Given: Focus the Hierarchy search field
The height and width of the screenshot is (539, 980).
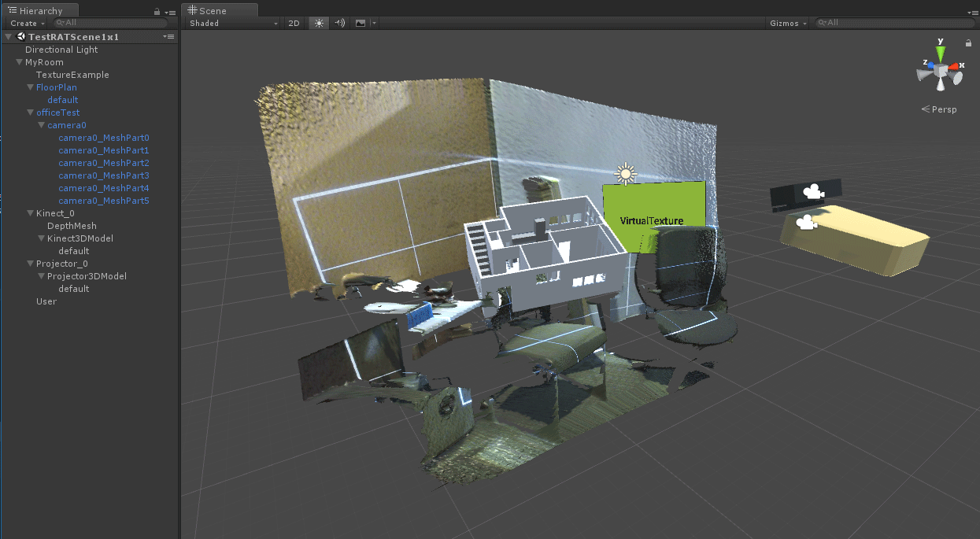Looking at the screenshot, I should tap(110, 23).
